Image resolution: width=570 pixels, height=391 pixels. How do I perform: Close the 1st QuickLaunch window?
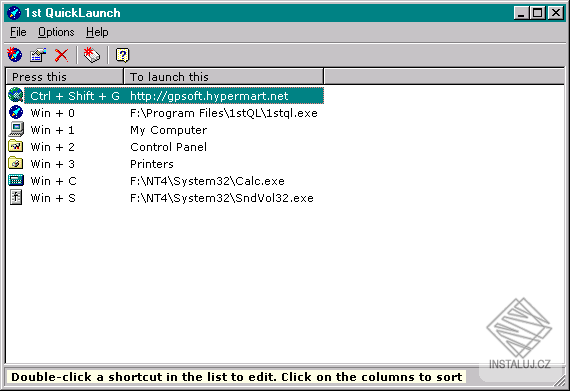(556, 13)
